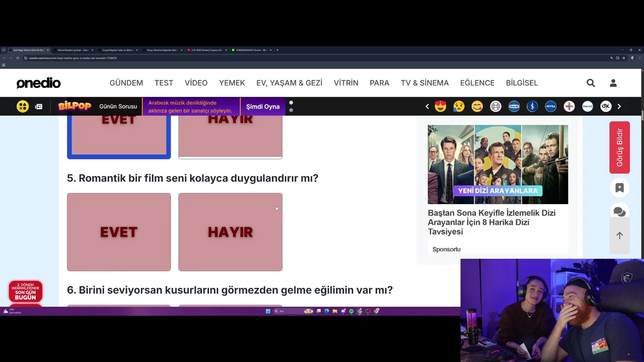Open the GÜNDEM menu

[x=126, y=83]
